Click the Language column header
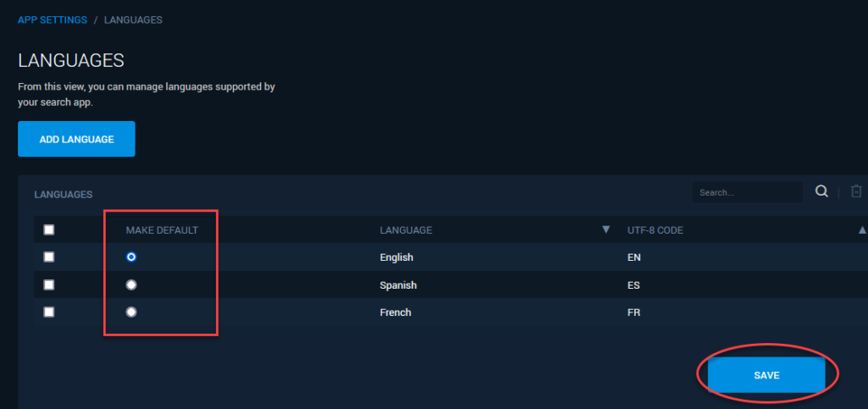Image resolution: width=868 pixels, height=409 pixels. point(406,230)
